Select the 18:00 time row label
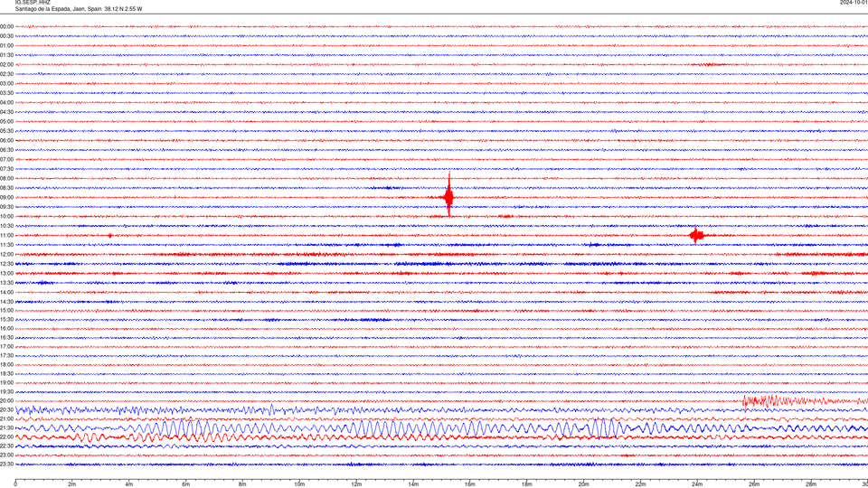 (x=6, y=364)
